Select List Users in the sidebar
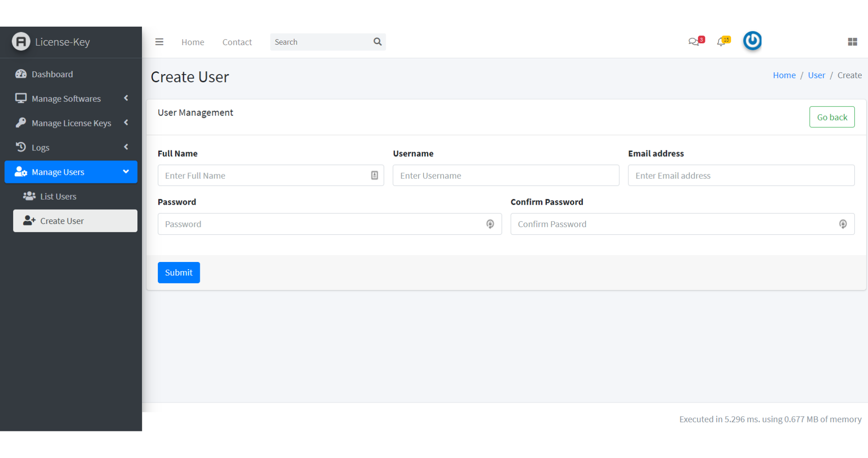The image size is (868, 458). (x=58, y=196)
